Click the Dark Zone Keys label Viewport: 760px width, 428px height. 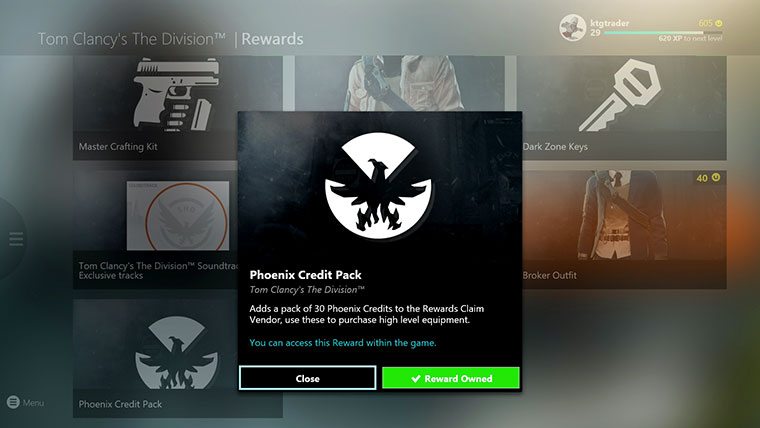pyautogui.click(x=555, y=146)
